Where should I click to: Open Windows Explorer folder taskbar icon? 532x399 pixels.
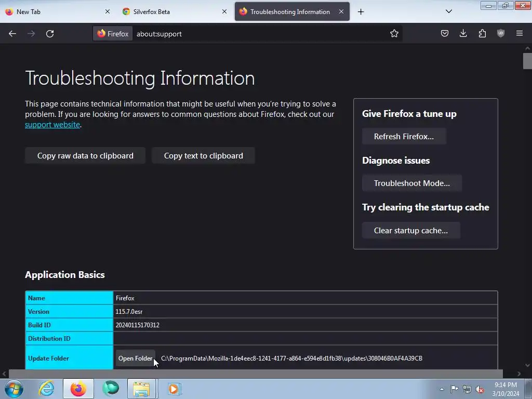142,389
